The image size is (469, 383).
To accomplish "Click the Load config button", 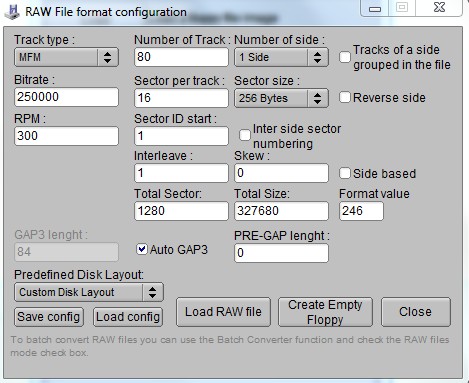I will [x=128, y=317].
